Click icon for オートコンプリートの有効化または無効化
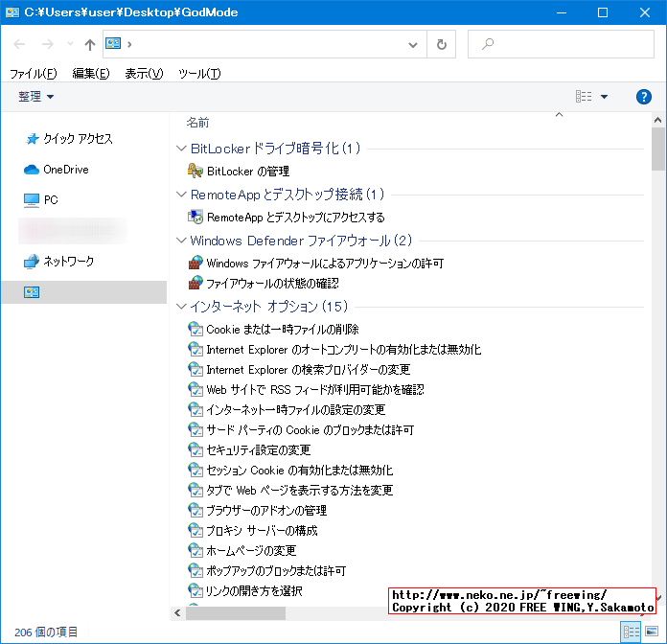Image resolution: width=667 pixels, height=644 pixels. (195, 349)
